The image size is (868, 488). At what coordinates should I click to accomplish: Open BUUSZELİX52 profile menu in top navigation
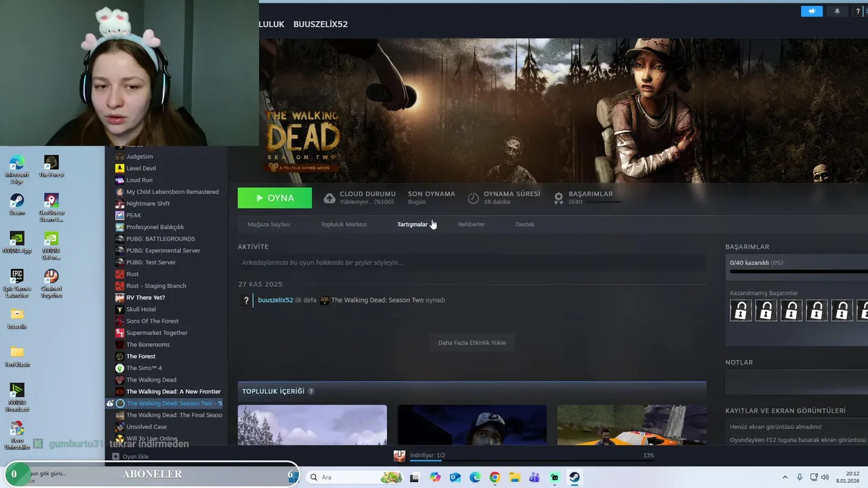[320, 24]
